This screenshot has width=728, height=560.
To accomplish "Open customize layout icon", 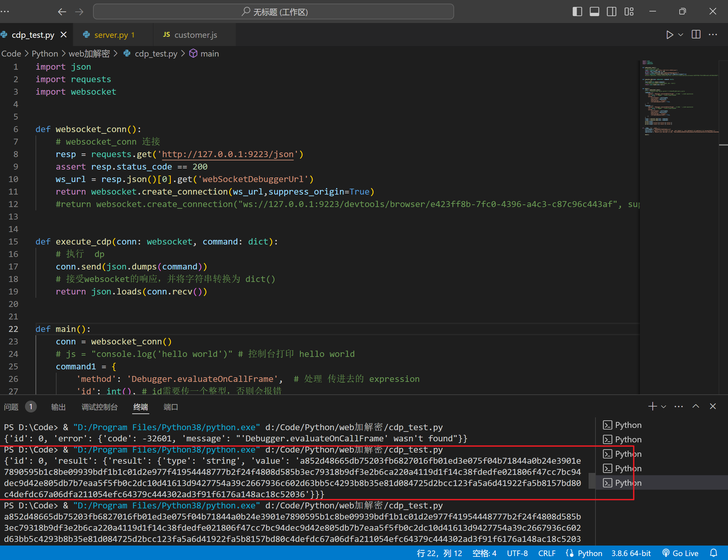I will point(629,12).
